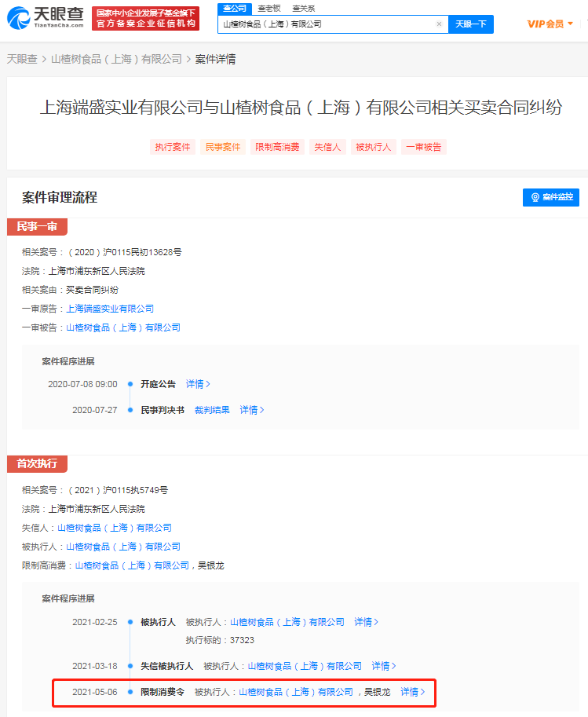This screenshot has height=717, width=588.
Task: Click the 案件审理流程 heading
Action: 60,197
